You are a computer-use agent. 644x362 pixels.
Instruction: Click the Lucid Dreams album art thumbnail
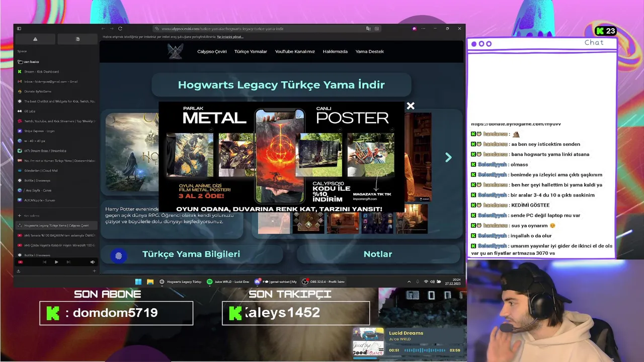(368, 342)
